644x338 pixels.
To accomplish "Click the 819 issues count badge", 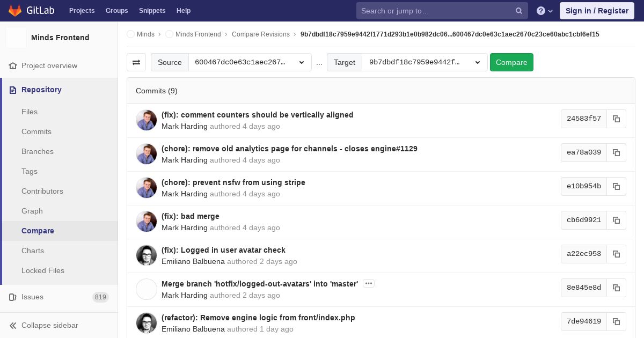I will point(100,297).
